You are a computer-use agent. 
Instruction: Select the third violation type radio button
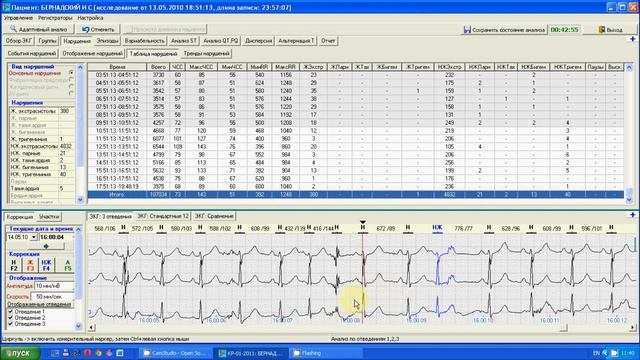[x=71, y=87]
